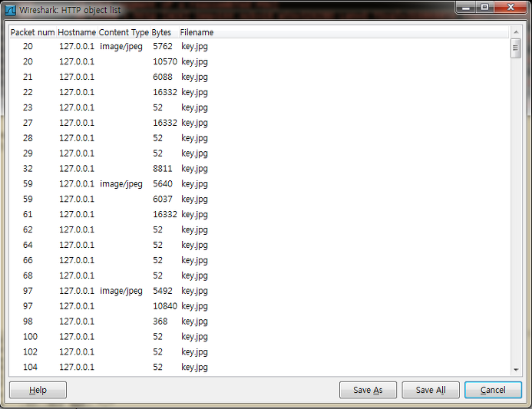Select the packet 66 row
This screenshot has width=532, height=409.
click(x=259, y=260)
